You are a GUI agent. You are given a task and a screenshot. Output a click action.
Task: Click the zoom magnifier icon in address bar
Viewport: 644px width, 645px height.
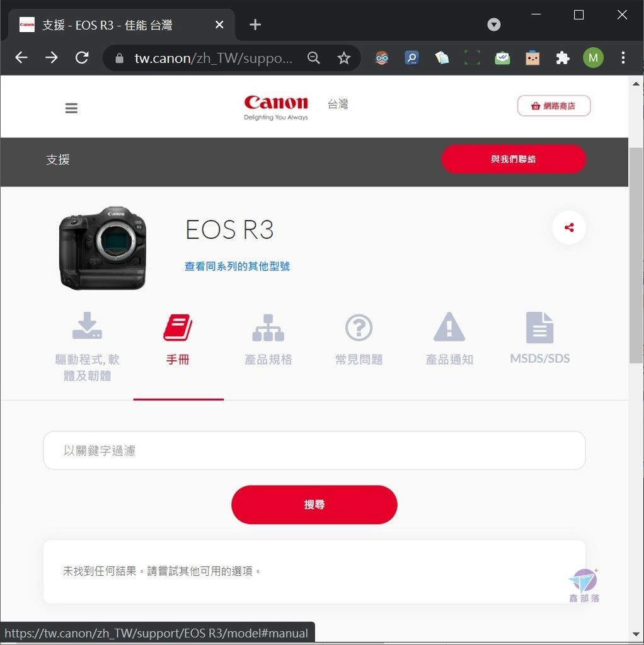(314, 57)
